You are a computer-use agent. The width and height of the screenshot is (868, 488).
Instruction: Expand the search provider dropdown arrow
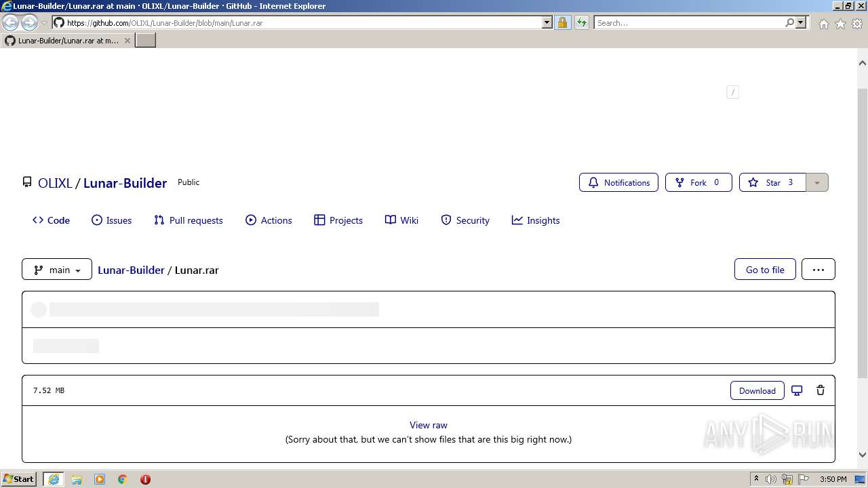pos(801,22)
